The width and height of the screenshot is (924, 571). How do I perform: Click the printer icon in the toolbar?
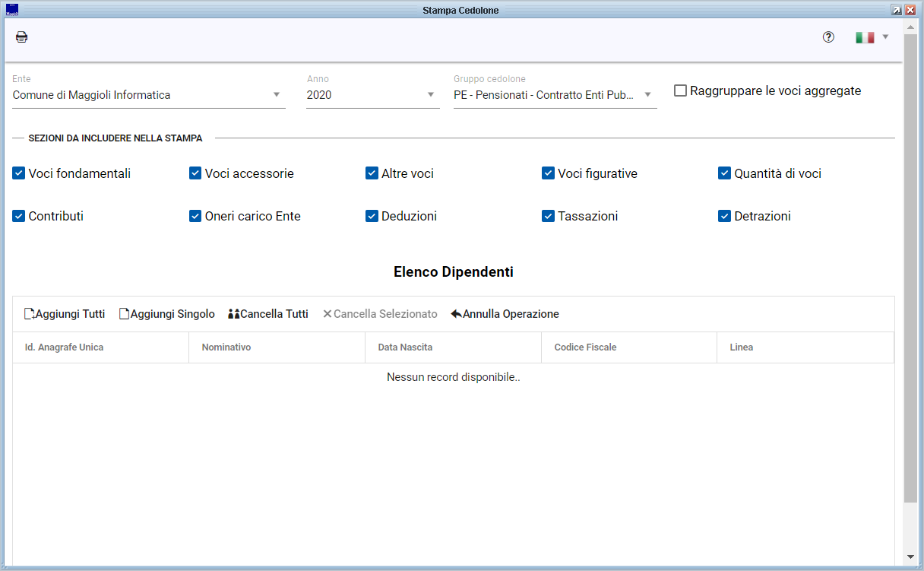[22, 37]
